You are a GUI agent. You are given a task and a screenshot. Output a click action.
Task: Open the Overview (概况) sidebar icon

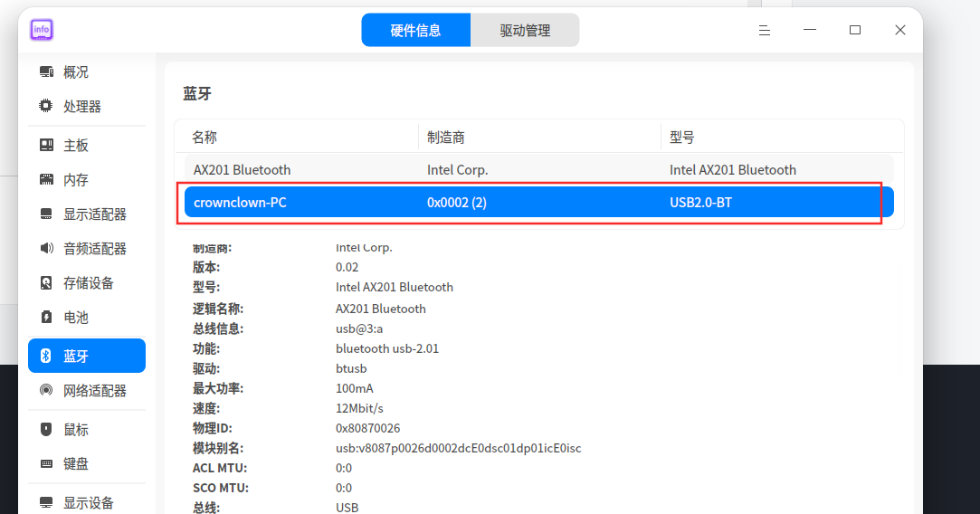coord(46,71)
